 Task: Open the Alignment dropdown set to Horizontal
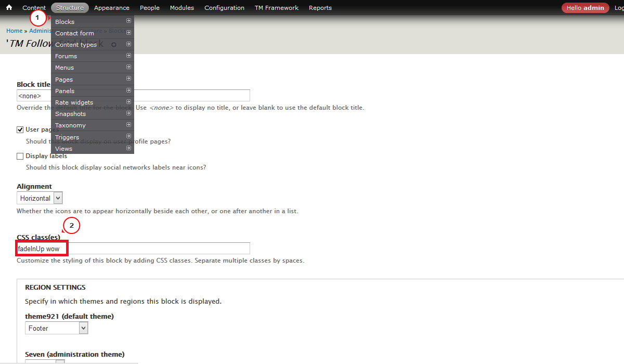tap(40, 198)
